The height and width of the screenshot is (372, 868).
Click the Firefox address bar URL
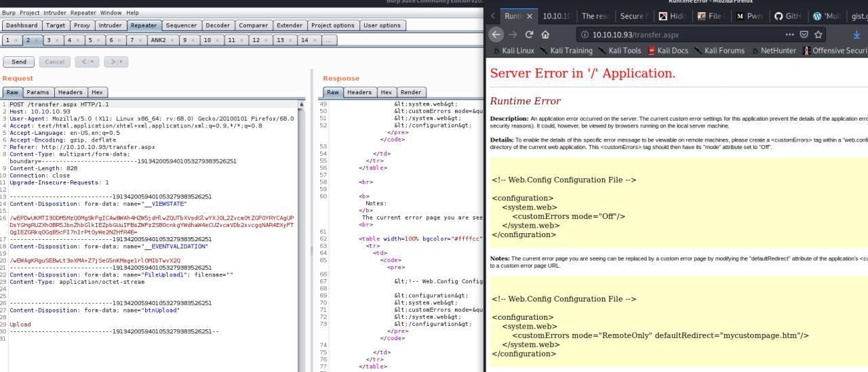click(x=635, y=35)
